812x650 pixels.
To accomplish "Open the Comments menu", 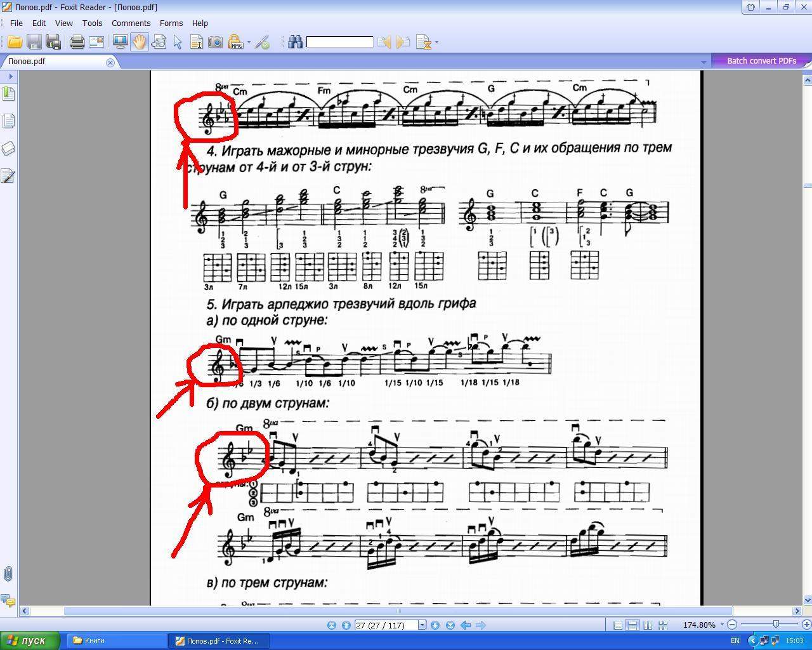I will coord(131,23).
